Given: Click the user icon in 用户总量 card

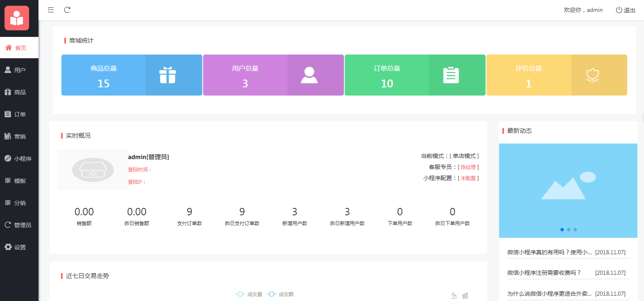Looking at the screenshot, I should tap(309, 75).
